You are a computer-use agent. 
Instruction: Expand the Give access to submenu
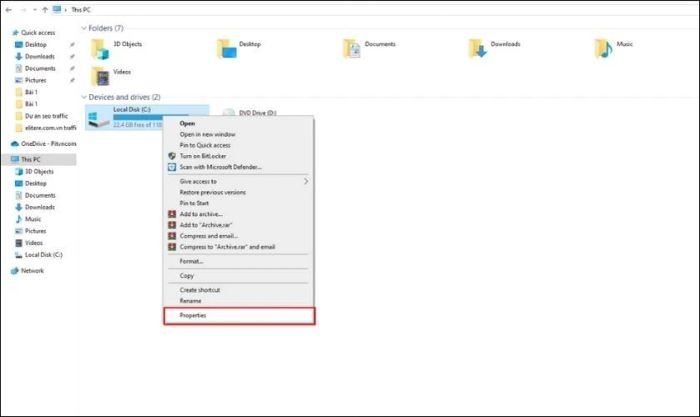[x=238, y=181]
